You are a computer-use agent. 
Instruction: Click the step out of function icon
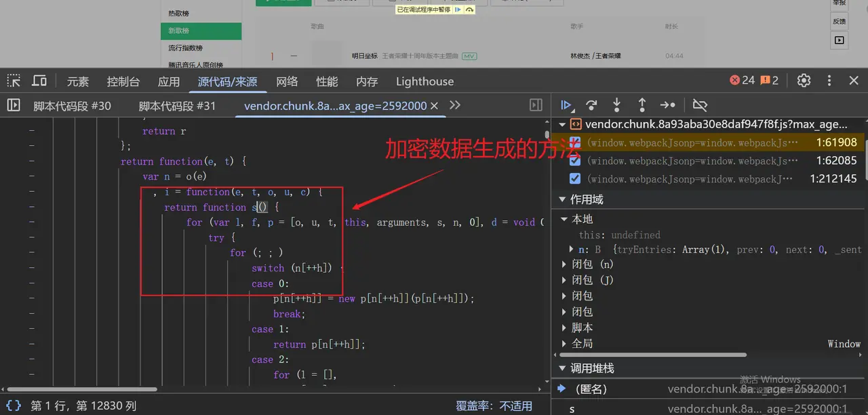642,105
